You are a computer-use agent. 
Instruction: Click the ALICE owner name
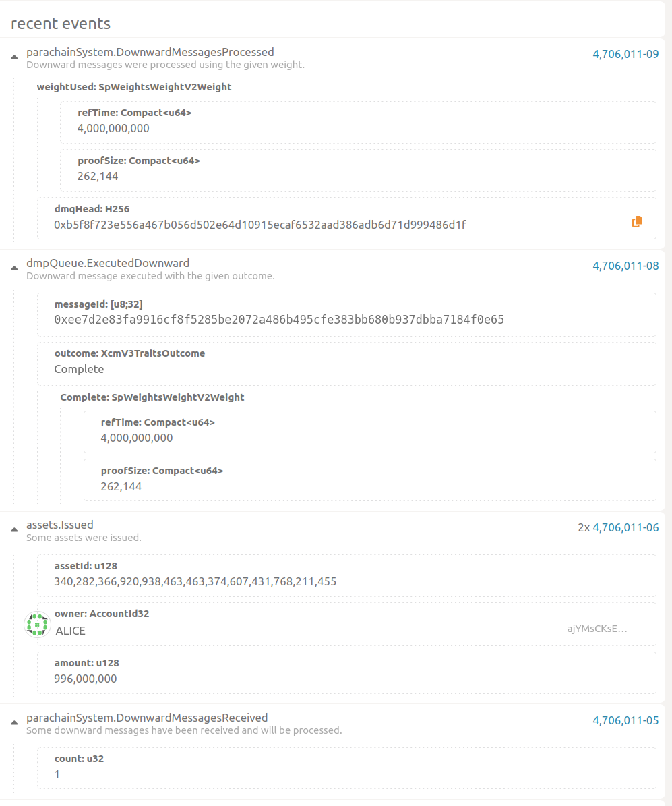tap(71, 631)
